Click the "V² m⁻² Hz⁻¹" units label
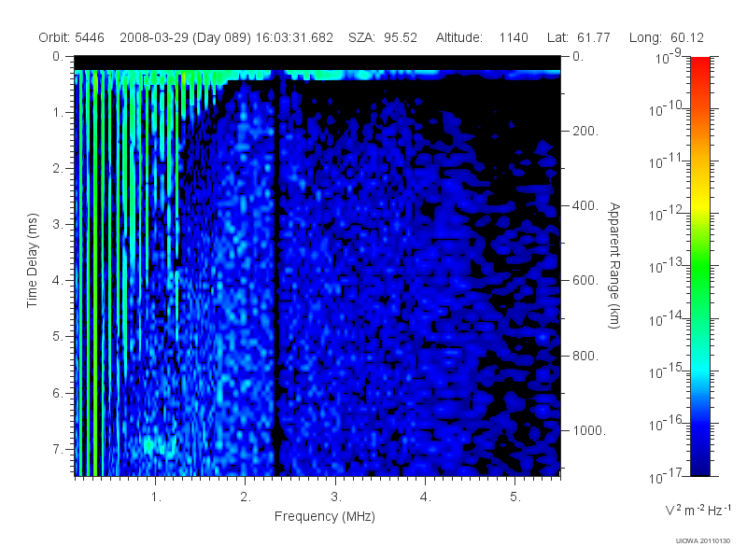747x560 pixels. 697,510
